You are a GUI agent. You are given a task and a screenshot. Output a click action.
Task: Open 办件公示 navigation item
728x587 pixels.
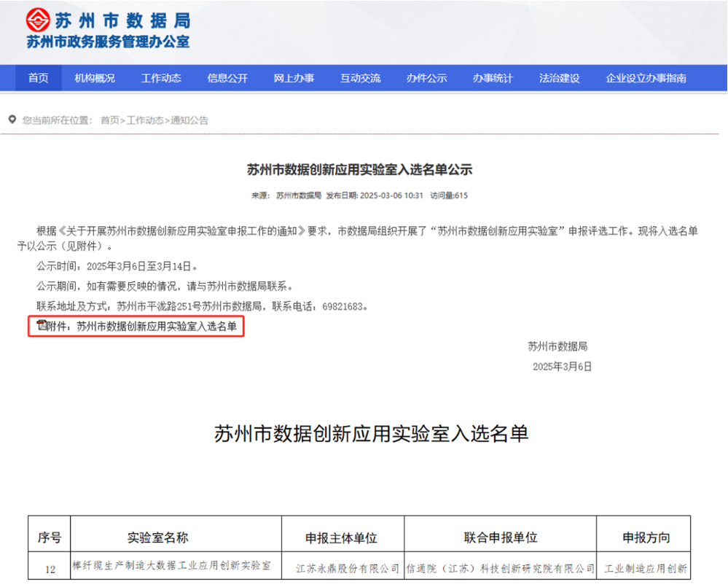(427, 78)
